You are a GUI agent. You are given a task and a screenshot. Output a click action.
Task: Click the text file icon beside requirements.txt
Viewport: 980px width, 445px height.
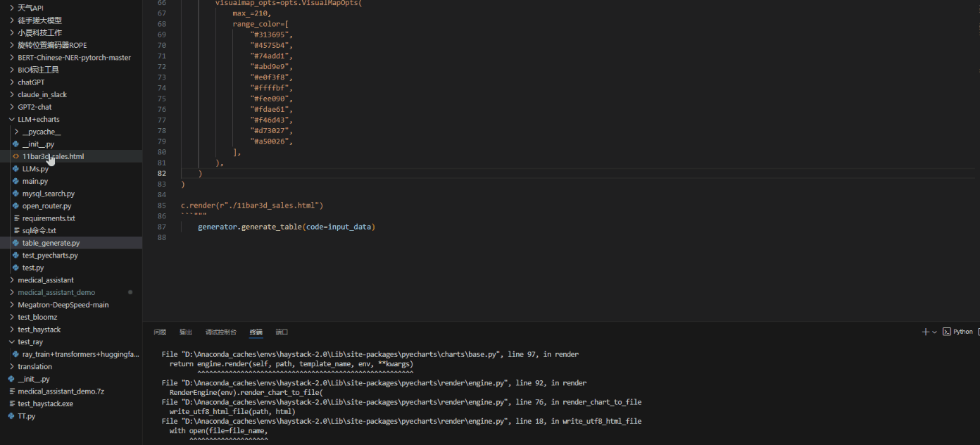[x=16, y=218]
